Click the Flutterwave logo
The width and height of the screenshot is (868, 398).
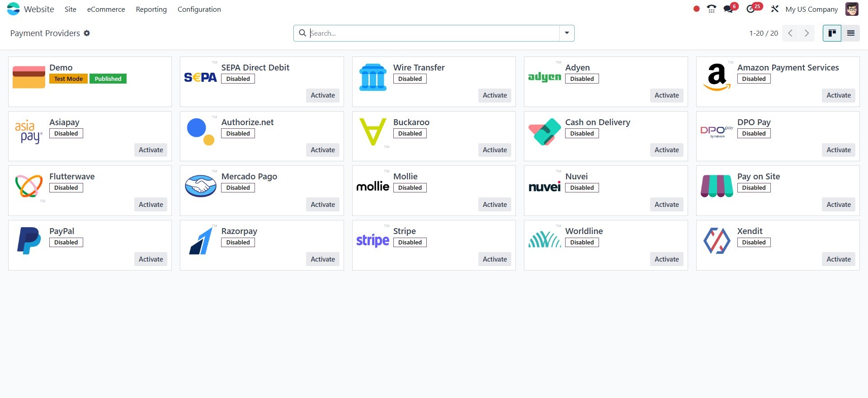click(29, 186)
